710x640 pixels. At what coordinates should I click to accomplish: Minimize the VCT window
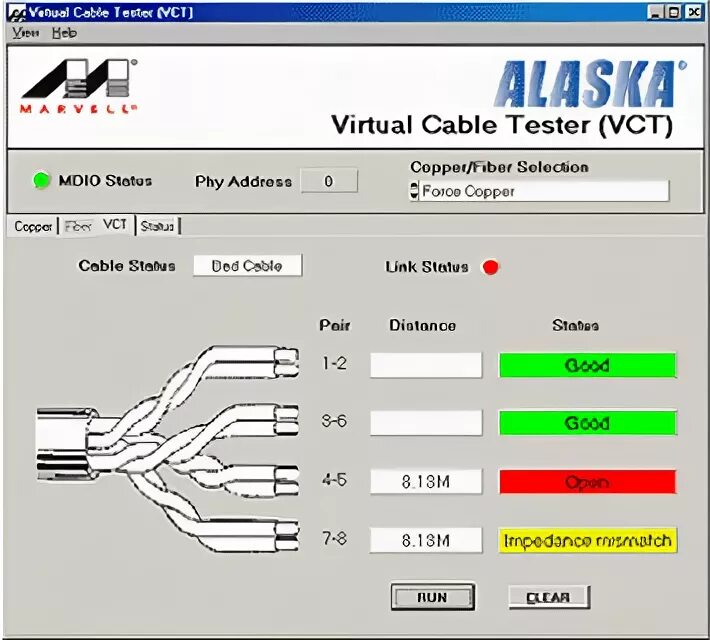pyautogui.click(x=655, y=12)
